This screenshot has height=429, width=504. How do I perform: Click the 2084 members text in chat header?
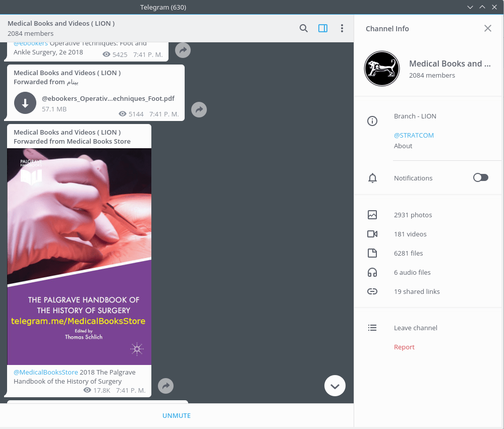click(31, 33)
